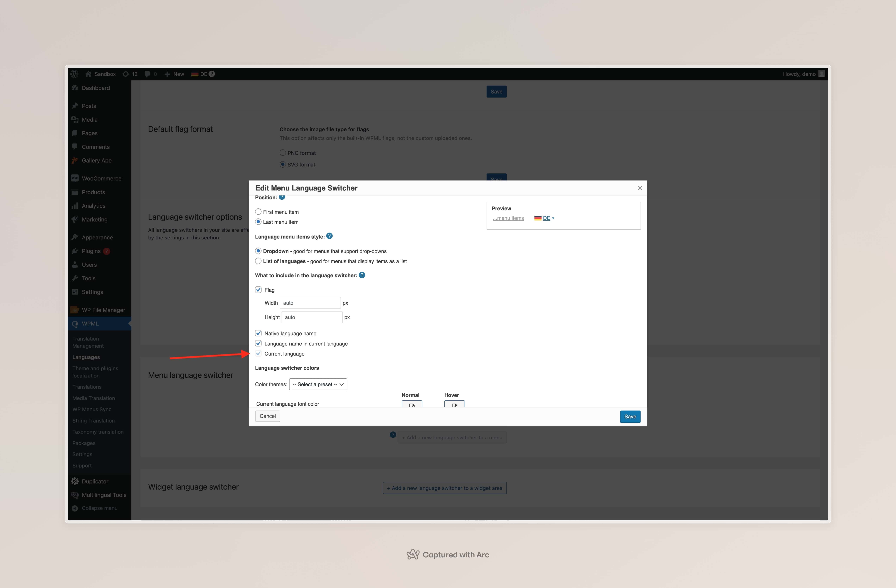
Task: Open the WordPress logo menu
Action: pyautogui.click(x=74, y=74)
